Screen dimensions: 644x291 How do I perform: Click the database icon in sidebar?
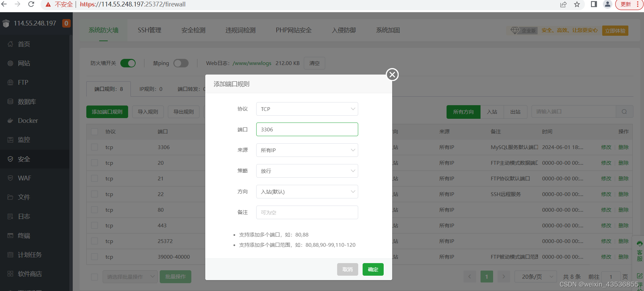10,101
